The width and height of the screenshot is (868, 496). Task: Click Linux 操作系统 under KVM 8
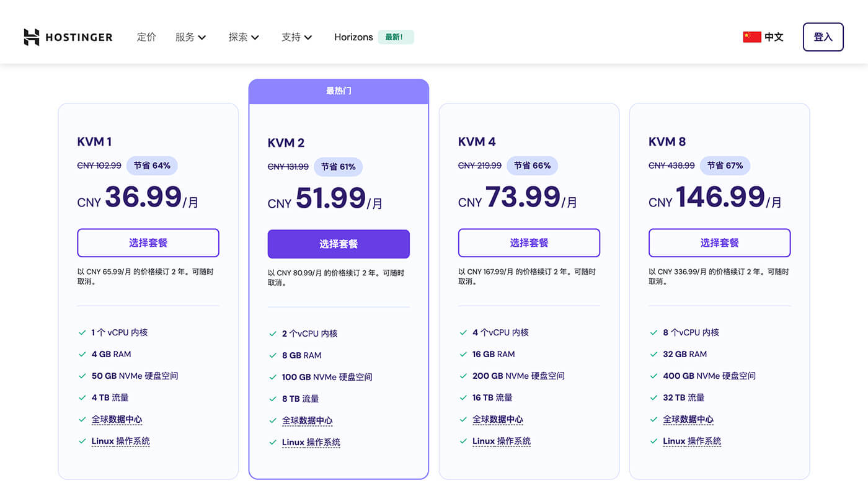pos(693,441)
